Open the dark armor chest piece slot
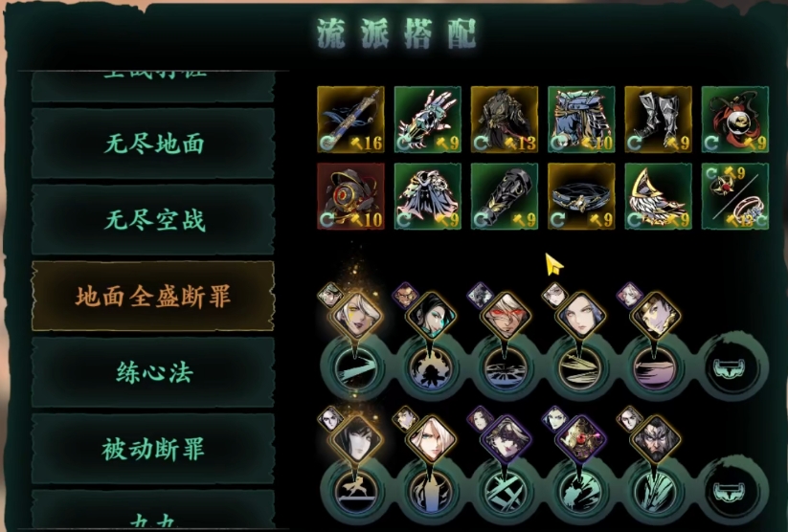This screenshot has height=532, width=788. point(504,119)
